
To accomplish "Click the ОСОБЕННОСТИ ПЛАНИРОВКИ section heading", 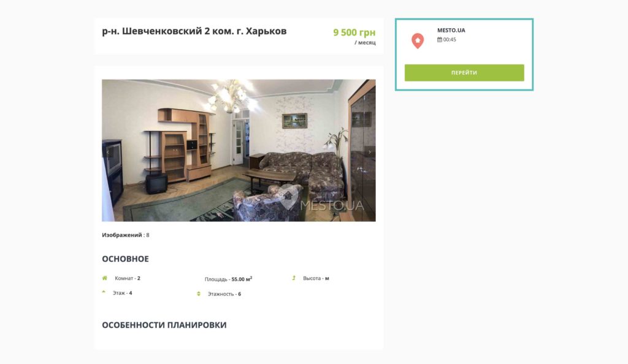I will click(164, 325).
